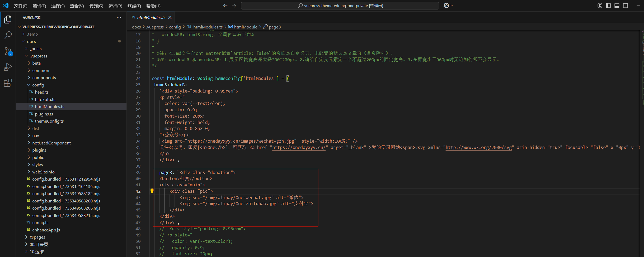
Task: Click the command center search box
Action: (340, 6)
